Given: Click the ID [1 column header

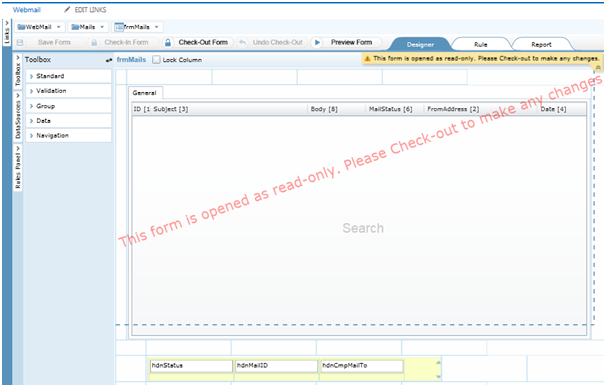Looking at the screenshot, I should click(x=141, y=109).
